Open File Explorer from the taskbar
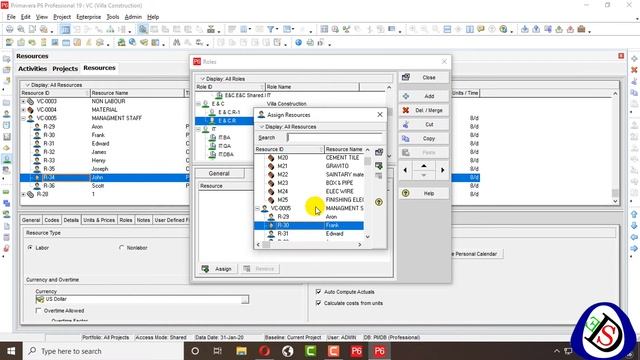640x360 pixels. coord(241,351)
